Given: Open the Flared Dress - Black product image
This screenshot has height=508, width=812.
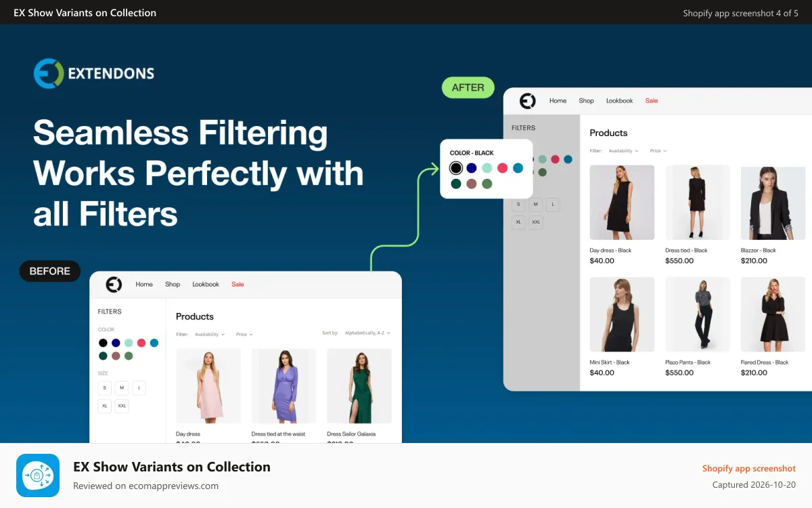Looking at the screenshot, I should 773,314.
